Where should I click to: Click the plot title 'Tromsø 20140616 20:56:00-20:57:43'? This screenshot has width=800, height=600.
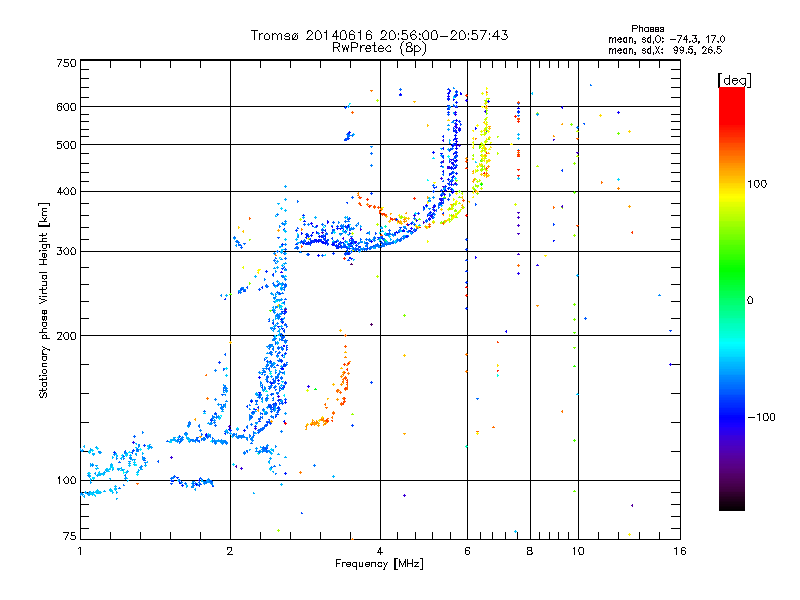(379, 35)
